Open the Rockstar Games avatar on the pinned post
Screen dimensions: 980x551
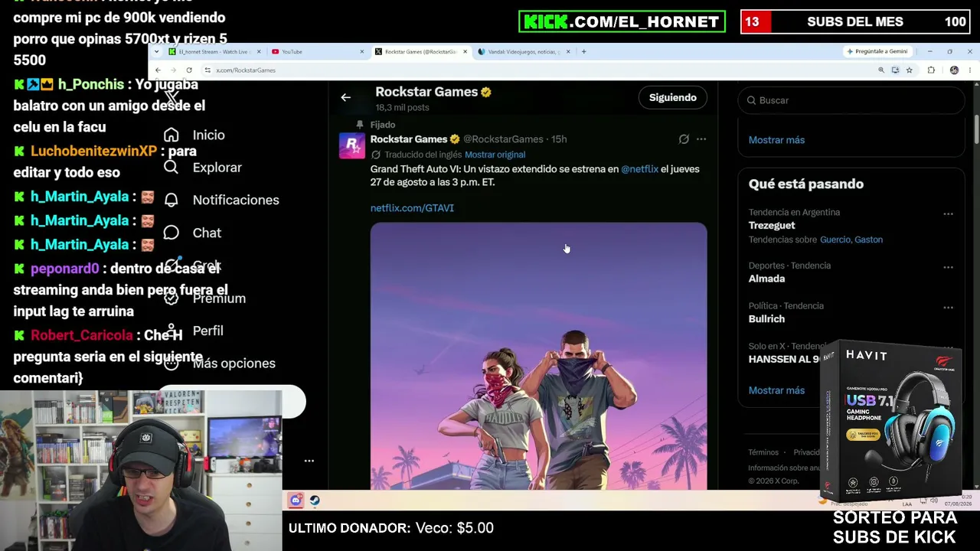pos(352,145)
